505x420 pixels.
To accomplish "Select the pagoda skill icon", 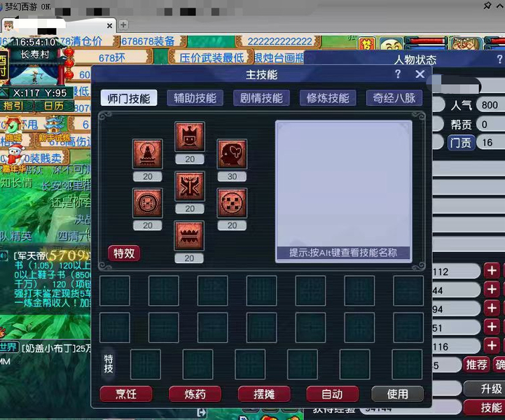I will pos(148,154).
